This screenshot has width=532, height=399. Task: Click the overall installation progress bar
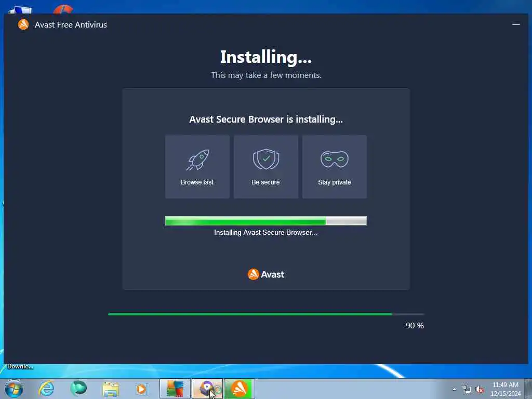266,314
